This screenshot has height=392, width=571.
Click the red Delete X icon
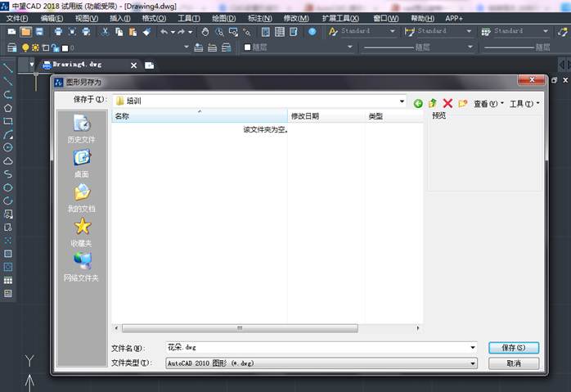pyautogui.click(x=447, y=103)
